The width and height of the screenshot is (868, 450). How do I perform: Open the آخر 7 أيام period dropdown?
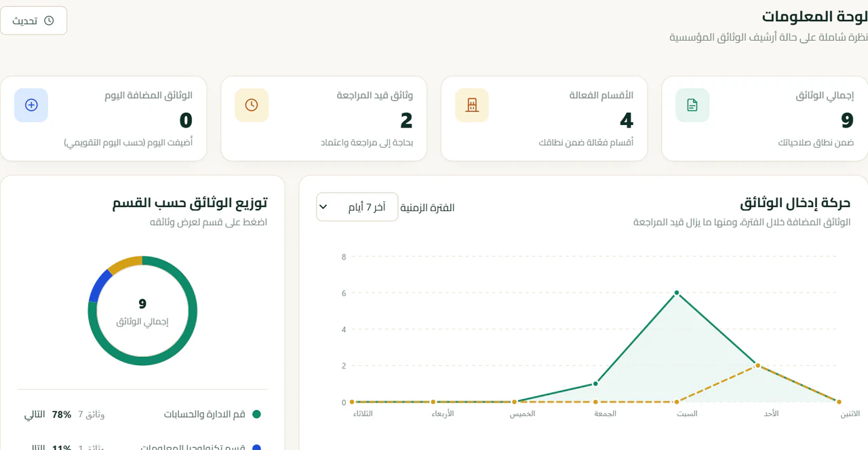point(357,207)
